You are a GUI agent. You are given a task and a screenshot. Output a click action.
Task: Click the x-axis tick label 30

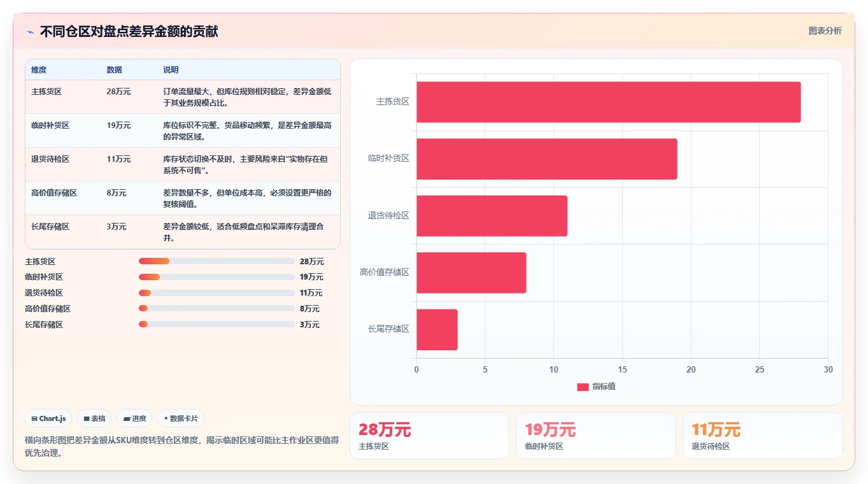pos(828,369)
